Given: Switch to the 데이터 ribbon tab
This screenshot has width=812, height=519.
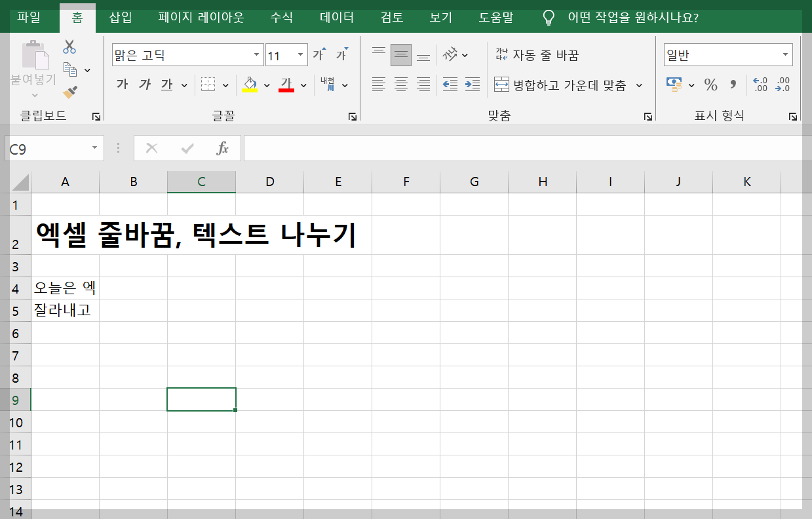Looking at the screenshot, I should coord(336,18).
